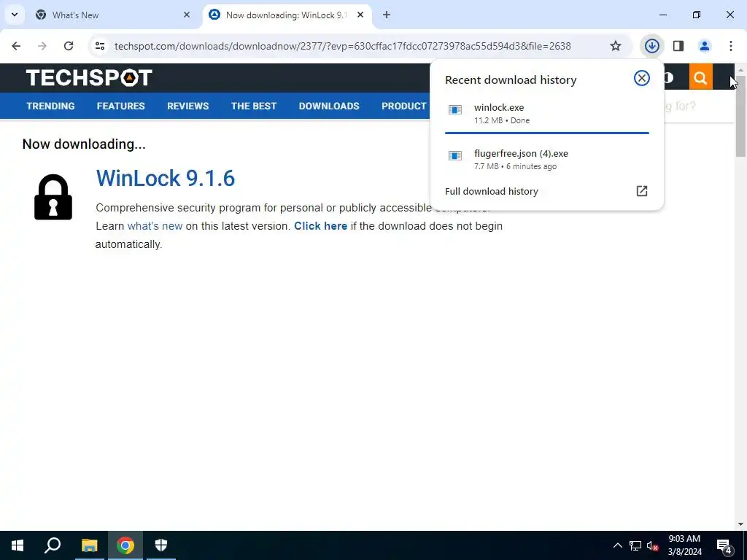
Task: Click the WinLock padlock image
Action: coord(53,197)
